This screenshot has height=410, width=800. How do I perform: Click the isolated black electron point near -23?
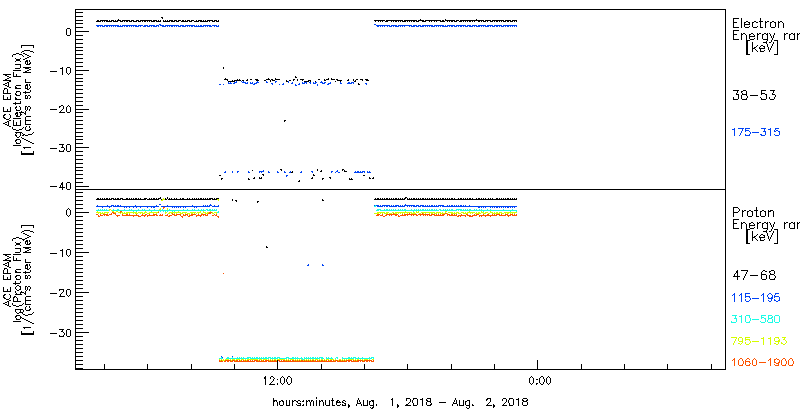pos(285,121)
